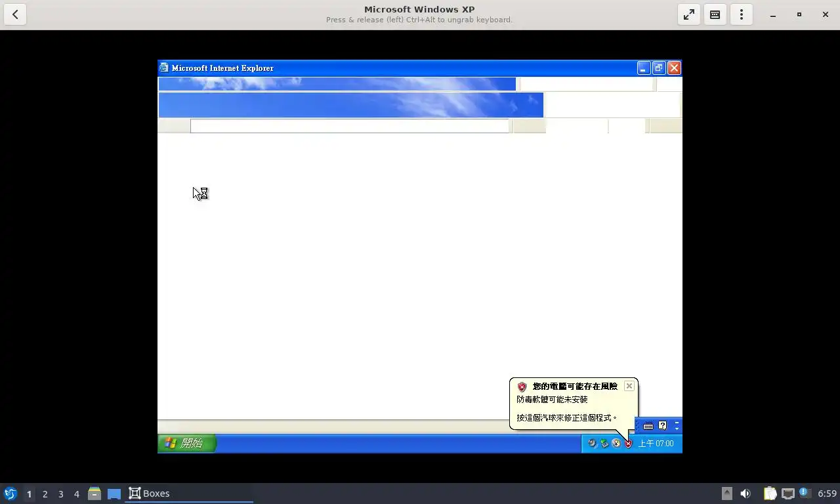The height and width of the screenshot is (504, 840).
Task: Click the eject/removable media tray icon
Action: 726,493
